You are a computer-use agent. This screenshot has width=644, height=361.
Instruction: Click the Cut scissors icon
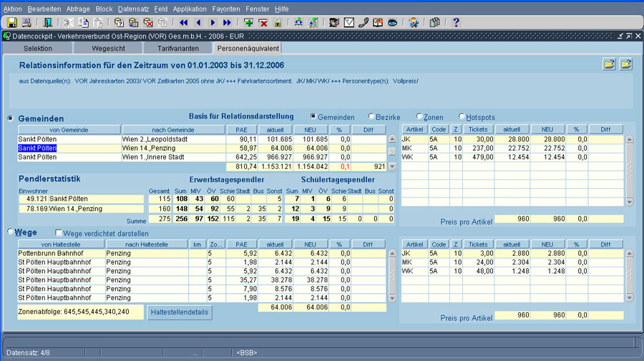coord(69,23)
